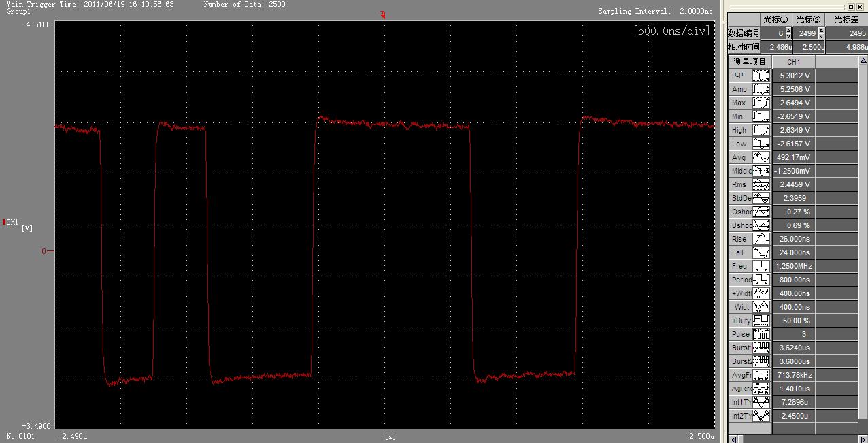Click the Freq measurement icon
Viewport: 868px width, 443px height.
click(x=761, y=266)
